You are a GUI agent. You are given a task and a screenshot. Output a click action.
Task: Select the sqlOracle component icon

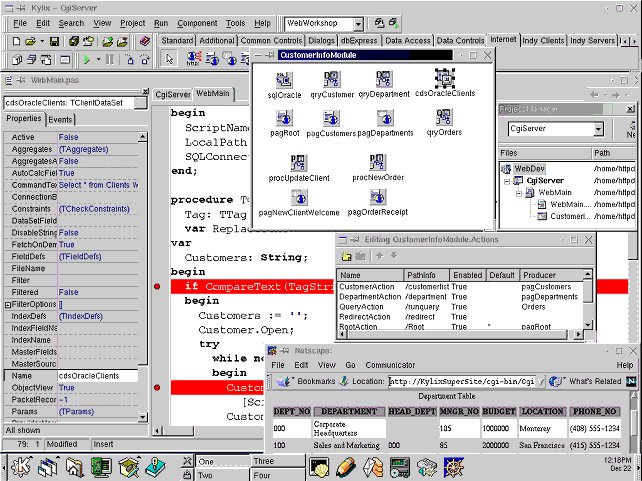click(284, 79)
